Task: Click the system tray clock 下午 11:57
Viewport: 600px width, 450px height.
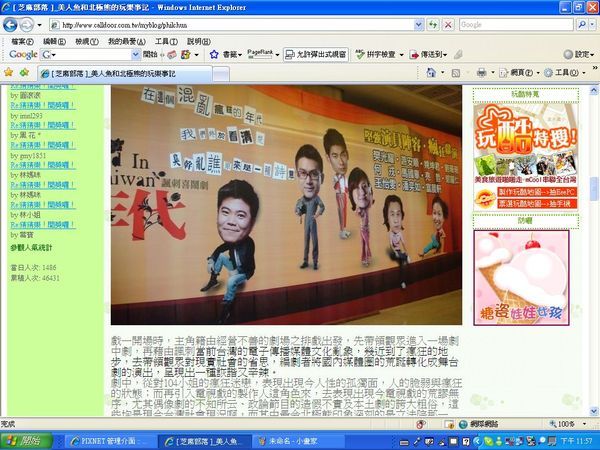Action: pos(576,442)
